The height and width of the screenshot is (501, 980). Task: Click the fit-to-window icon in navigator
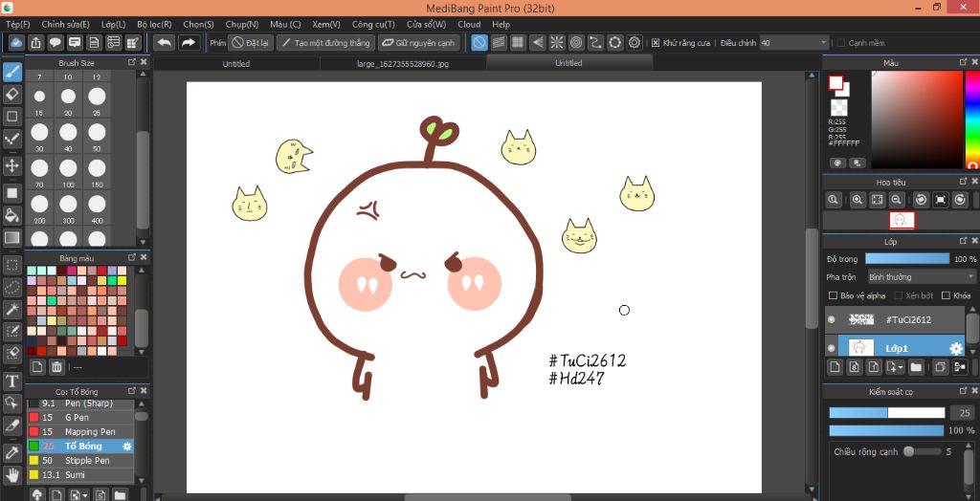coord(877,199)
